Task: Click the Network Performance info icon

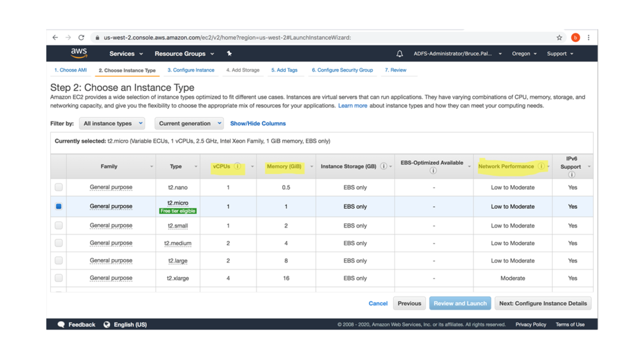Action: click(541, 166)
